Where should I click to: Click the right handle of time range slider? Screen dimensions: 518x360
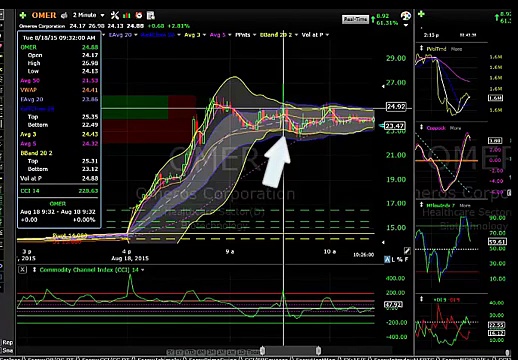(318, 351)
